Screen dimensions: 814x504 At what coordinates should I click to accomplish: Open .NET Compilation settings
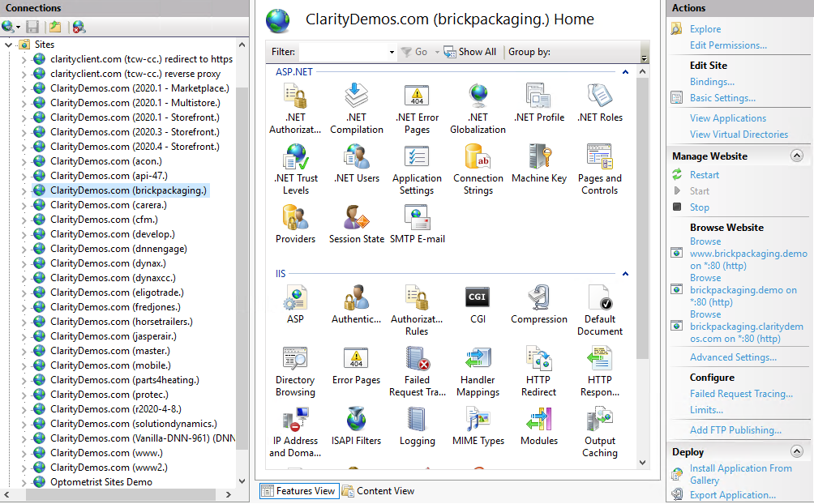click(356, 109)
